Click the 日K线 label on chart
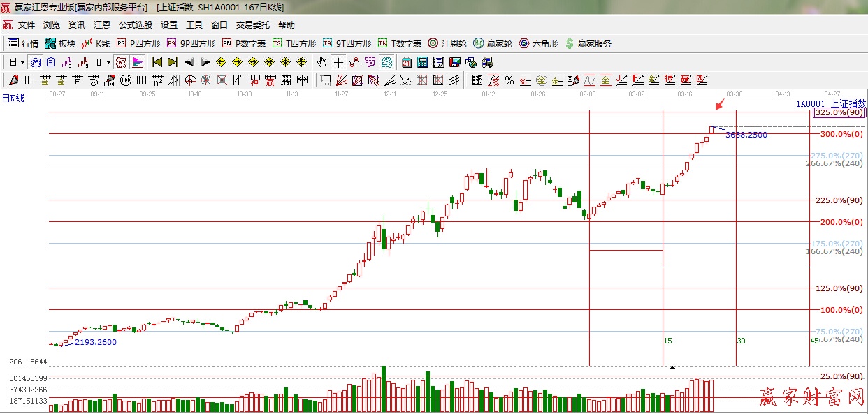This screenshot has height=414, width=868. click(x=13, y=98)
